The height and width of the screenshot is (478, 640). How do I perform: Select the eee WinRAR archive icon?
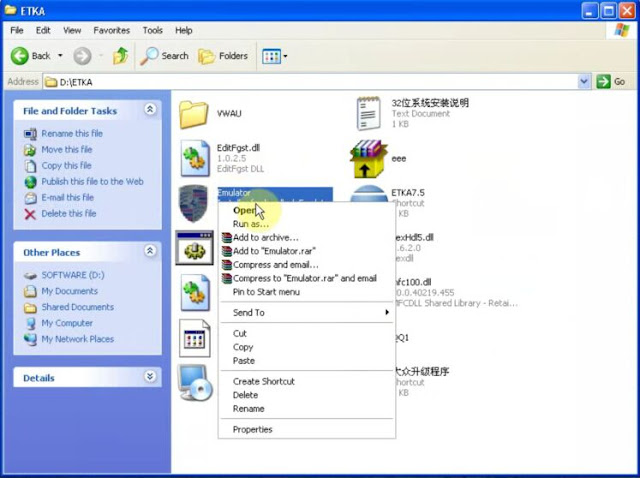tap(368, 159)
